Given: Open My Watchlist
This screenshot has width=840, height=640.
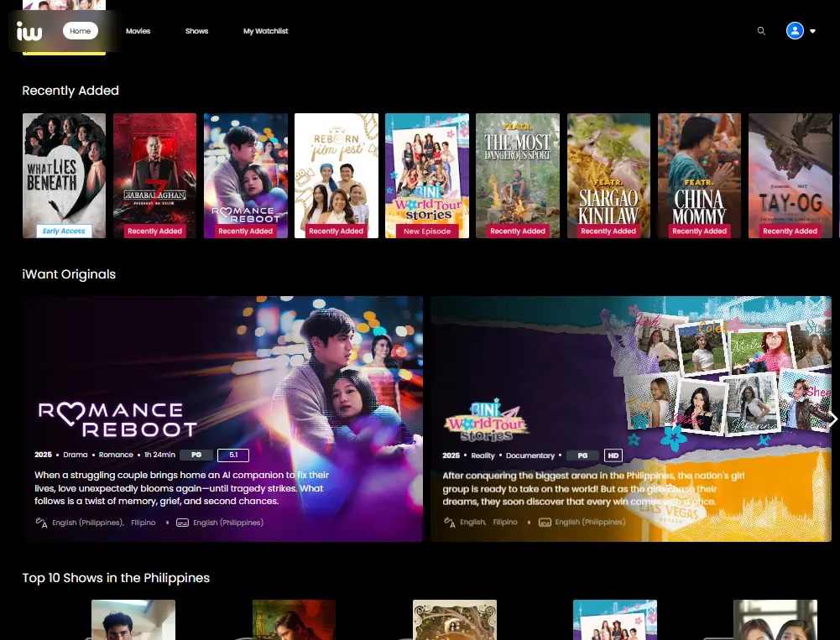Looking at the screenshot, I should (266, 31).
